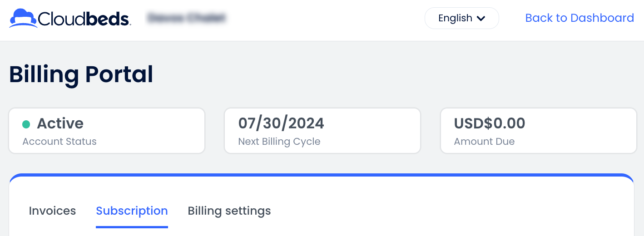This screenshot has width=644, height=236.
Task: Click the bold Active status text
Action: (x=60, y=123)
